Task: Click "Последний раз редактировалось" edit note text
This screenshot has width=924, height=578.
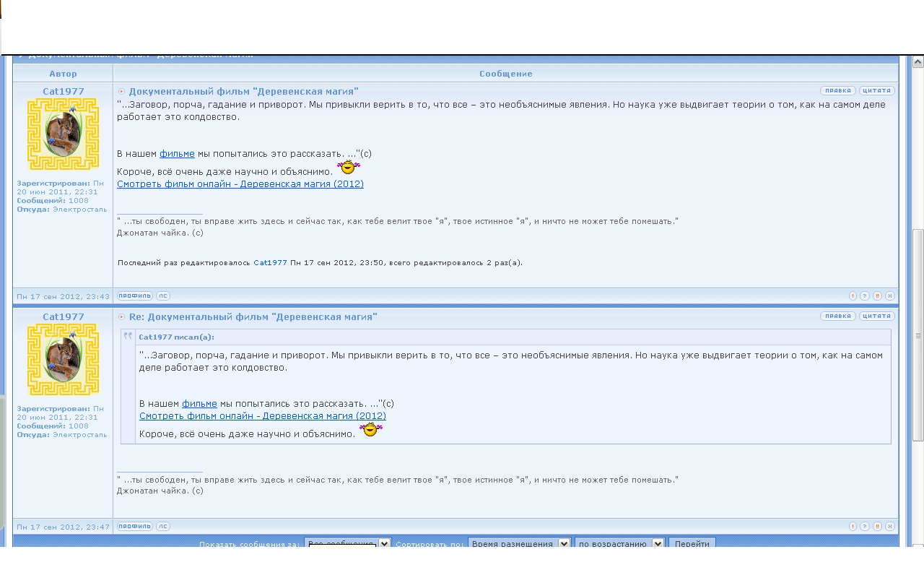Action: (184, 263)
